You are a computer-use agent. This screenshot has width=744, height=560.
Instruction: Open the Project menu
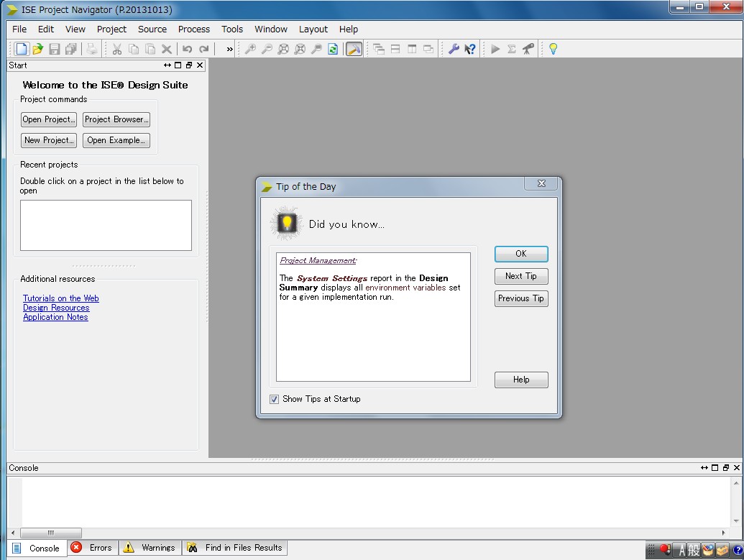pos(111,29)
